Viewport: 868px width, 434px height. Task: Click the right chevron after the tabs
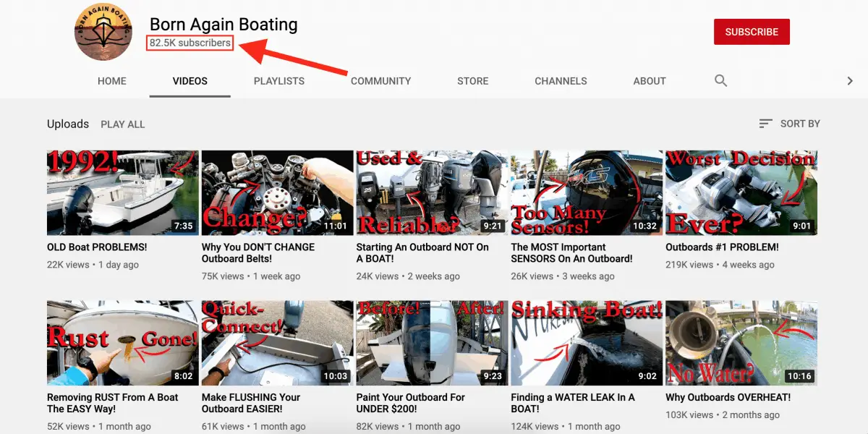[850, 81]
